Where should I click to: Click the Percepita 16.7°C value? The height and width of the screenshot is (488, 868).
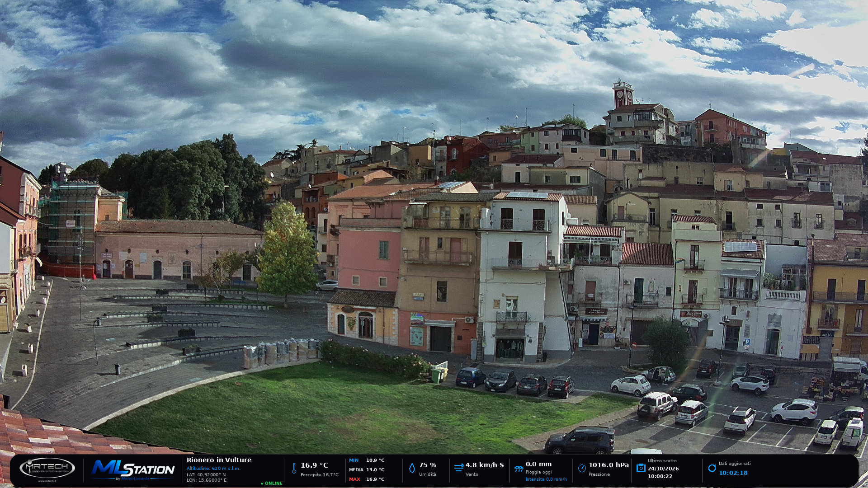click(319, 475)
